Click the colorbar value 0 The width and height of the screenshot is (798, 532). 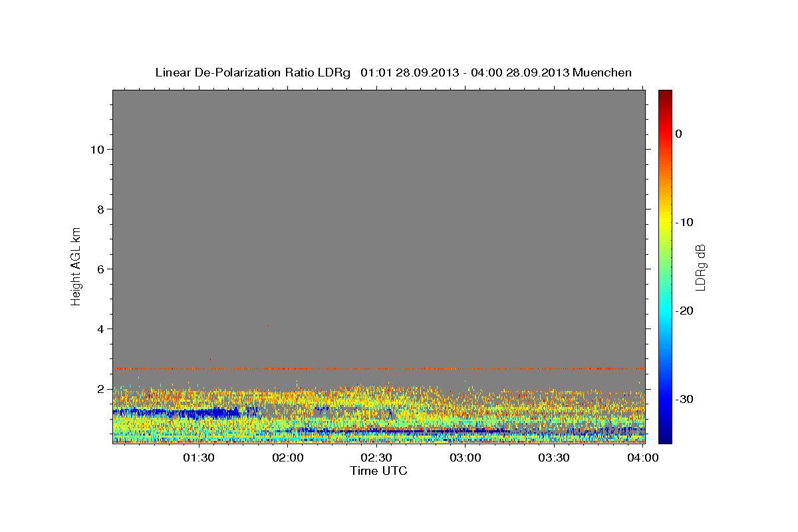(679, 134)
